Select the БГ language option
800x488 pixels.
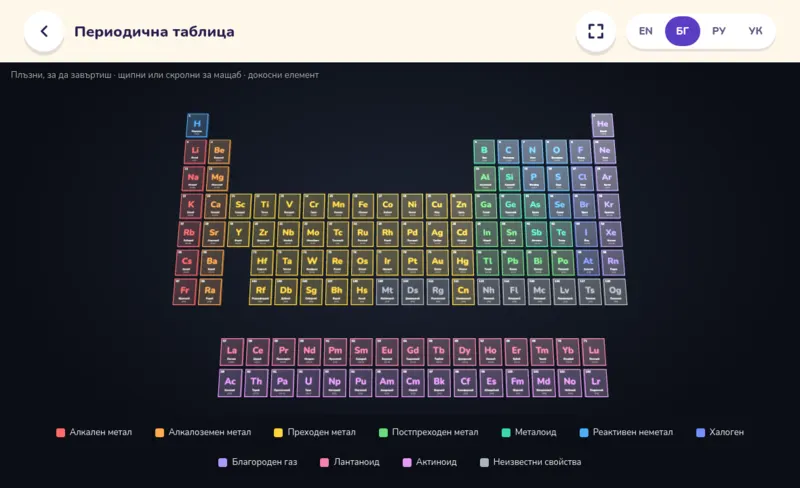tap(682, 31)
